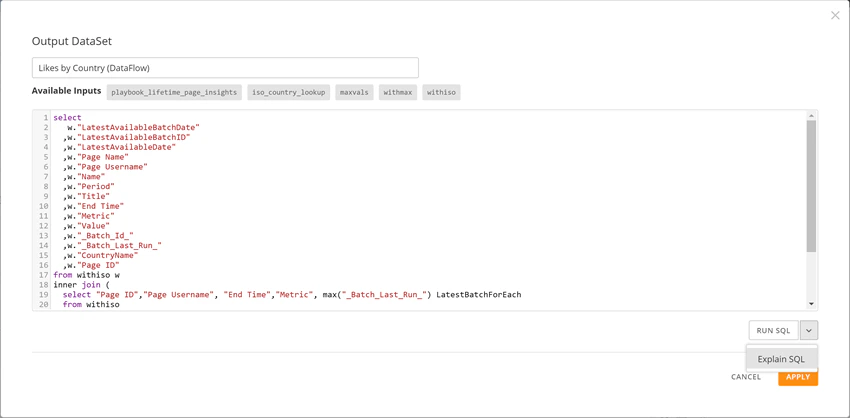The height and width of the screenshot is (418, 850).
Task: Toggle the Run SQL dropdown arrow
Action: coord(809,330)
